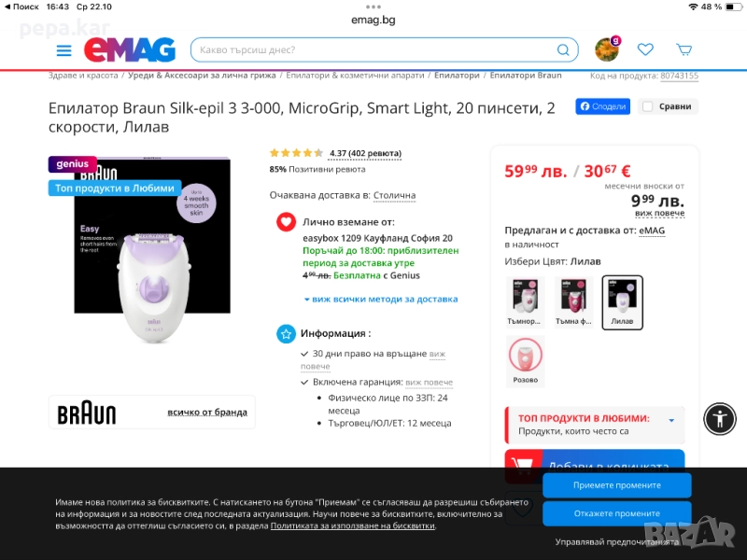Click the Facebook Сподели share button
Viewport: 747px width, 560px height.
pyautogui.click(x=602, y=106)
